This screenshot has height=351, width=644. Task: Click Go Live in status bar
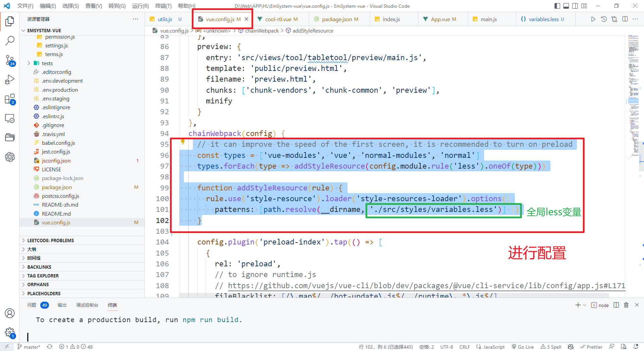[x=523, y=347]
